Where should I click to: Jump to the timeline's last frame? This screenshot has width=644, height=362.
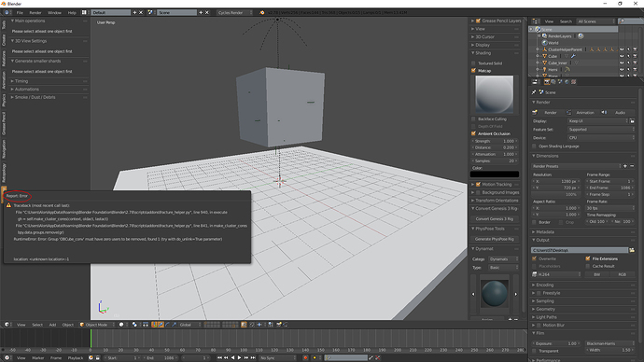click(253, 358)
